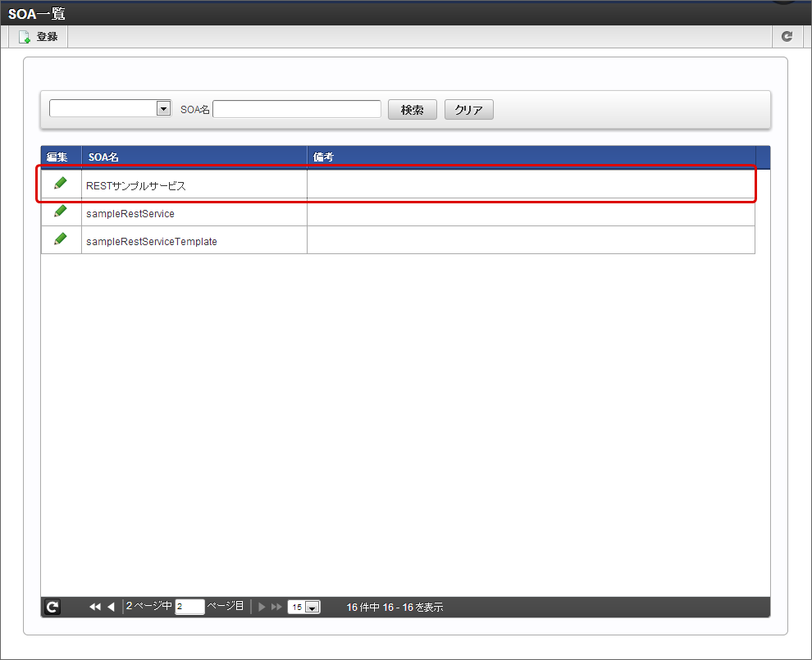Screen dimensions: 812x660
Task: Click the 16 件中 16 - 16 を表示 status text
Action: click(x=395, y=608)
